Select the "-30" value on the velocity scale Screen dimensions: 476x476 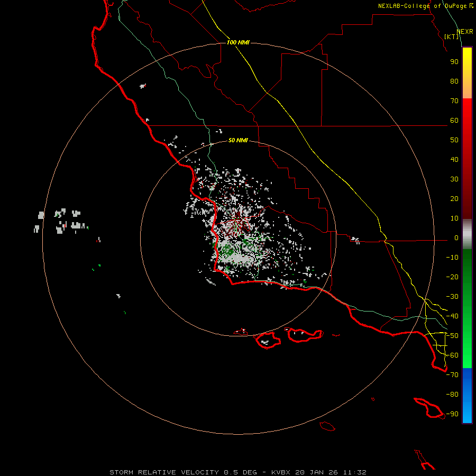point(452,297)
